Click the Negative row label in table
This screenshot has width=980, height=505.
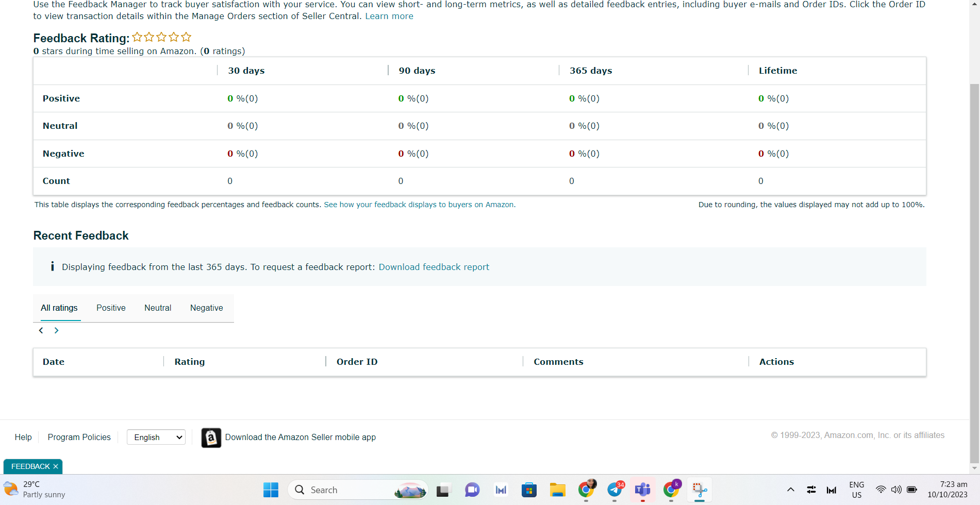63,154
